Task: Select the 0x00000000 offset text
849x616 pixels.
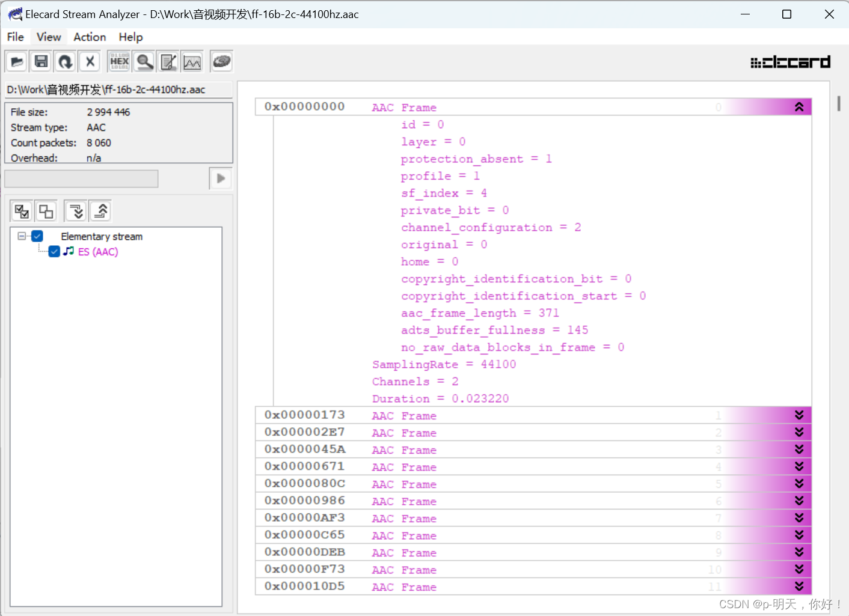Action: coord(305,106)
